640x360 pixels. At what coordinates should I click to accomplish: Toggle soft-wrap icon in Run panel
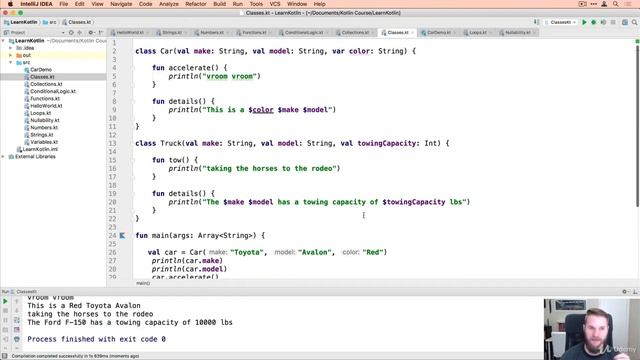coord(17,320)
